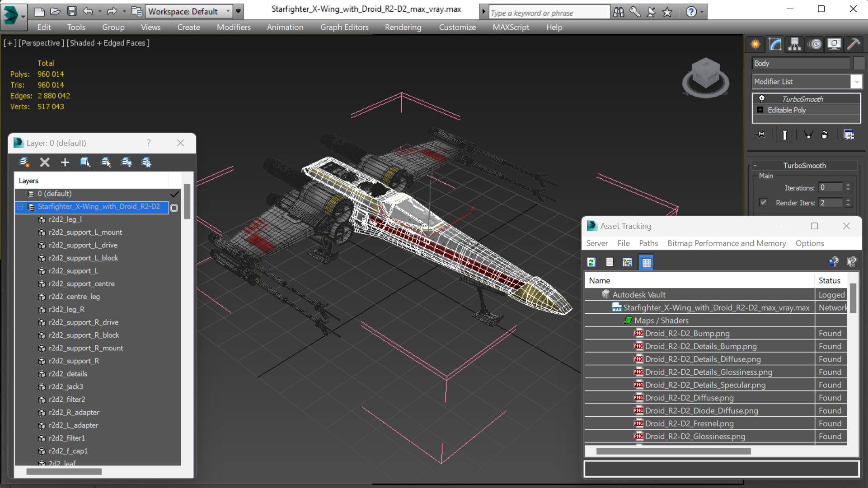The width and height of the screenshot is (868, 488).
Task: Click Select Highlighted Objects and Layers icon
Action: tap(85, 162)
